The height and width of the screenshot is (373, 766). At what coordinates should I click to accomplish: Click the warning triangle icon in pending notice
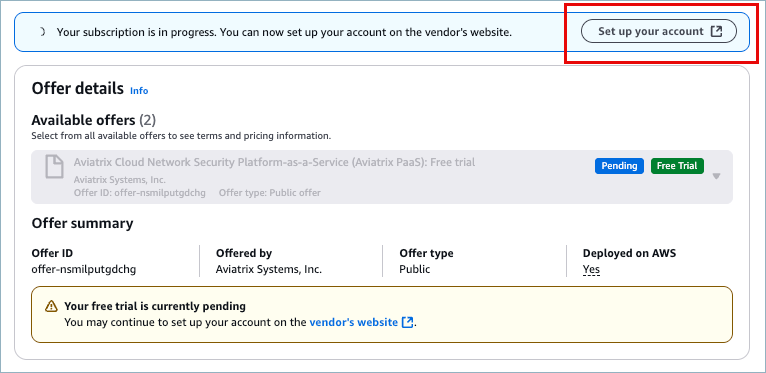pyautogui.click(x=51, y=307)
